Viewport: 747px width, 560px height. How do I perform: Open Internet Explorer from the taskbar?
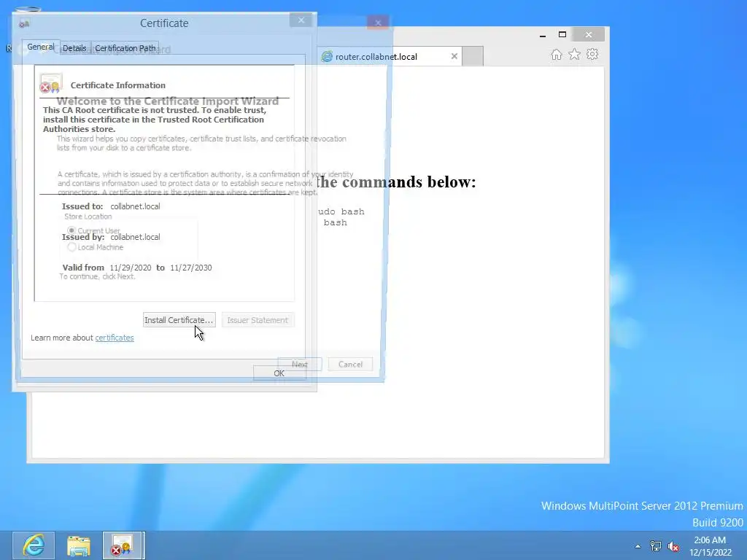point(34,545)
